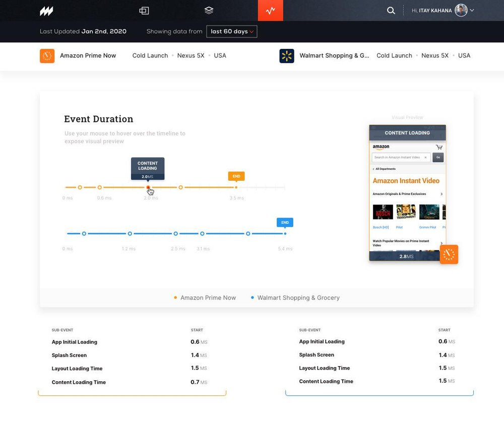Toggle the Amazon Prime Now legend entry
This screenshot has width=504, height=421.
pyautogui.click(x=205, y=298)
